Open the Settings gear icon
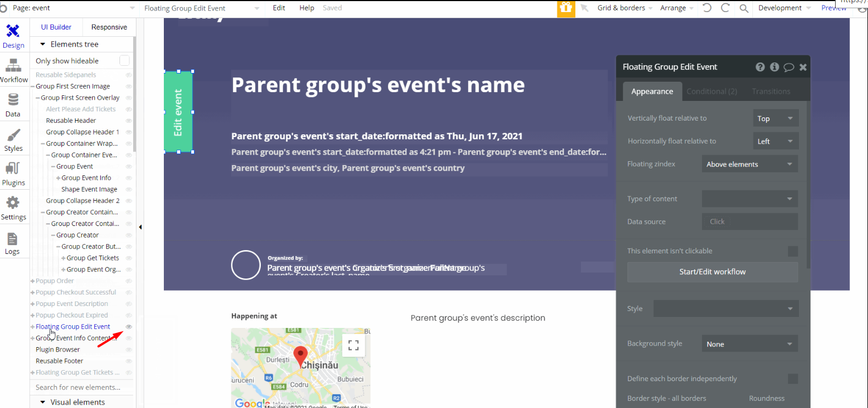The image size is (868, 408). click(x=13, y=203)
